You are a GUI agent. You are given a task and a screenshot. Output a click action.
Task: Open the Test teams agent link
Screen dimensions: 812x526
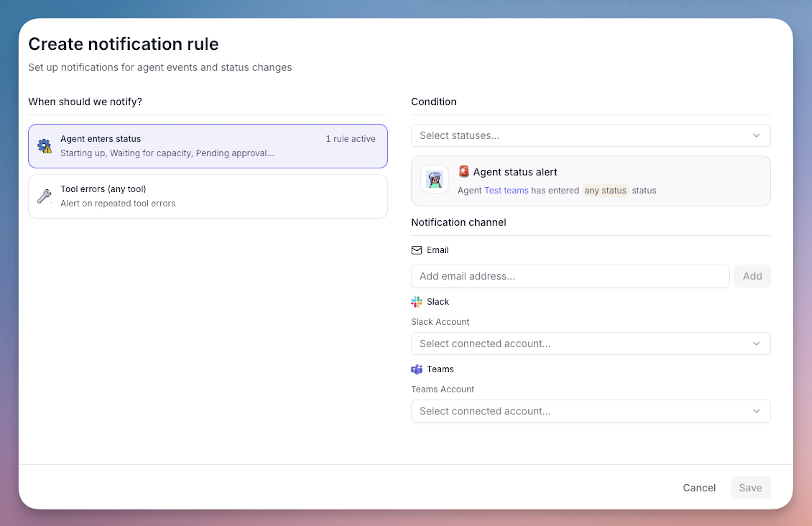(x=506, y=191)
